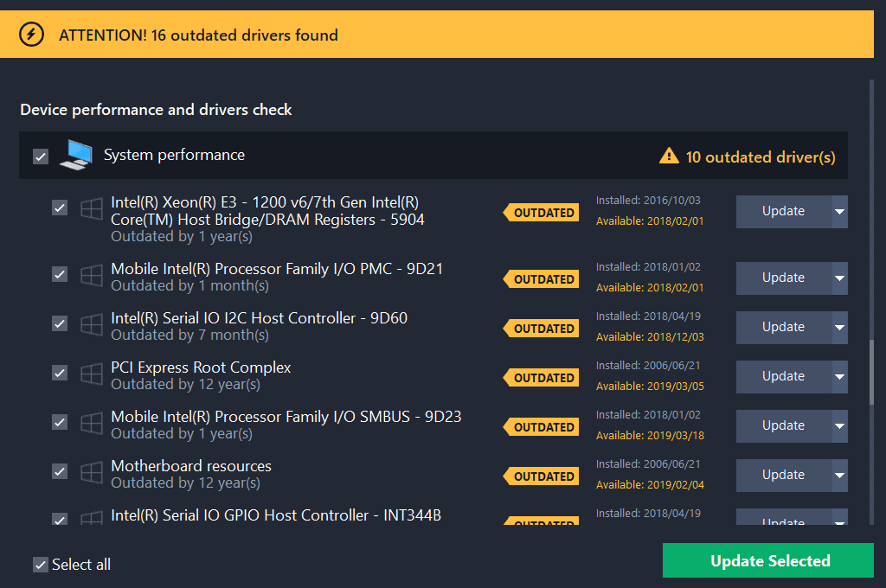Click OUTDATED badge for Intel Serial IO I2C Controller

pos(542,329)
